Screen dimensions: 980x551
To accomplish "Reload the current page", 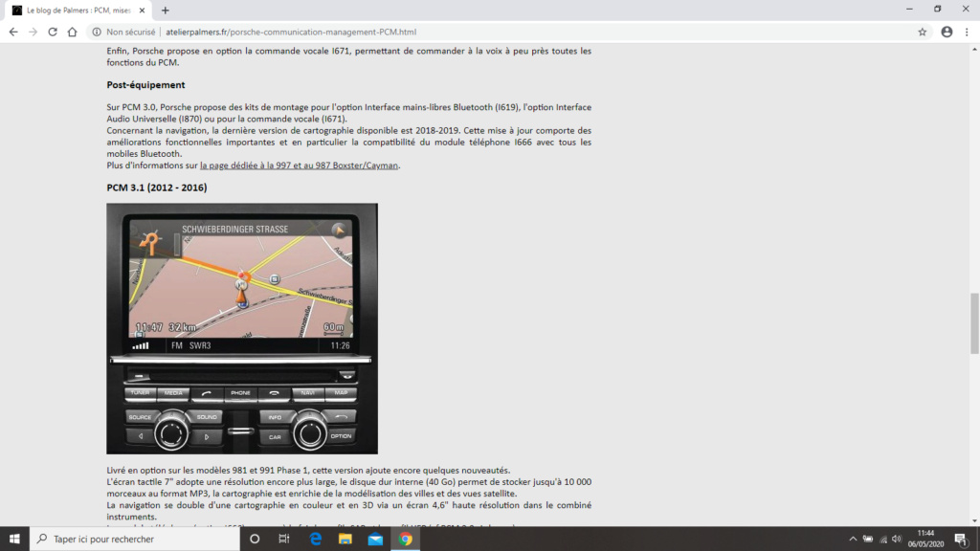I will 53,32.
